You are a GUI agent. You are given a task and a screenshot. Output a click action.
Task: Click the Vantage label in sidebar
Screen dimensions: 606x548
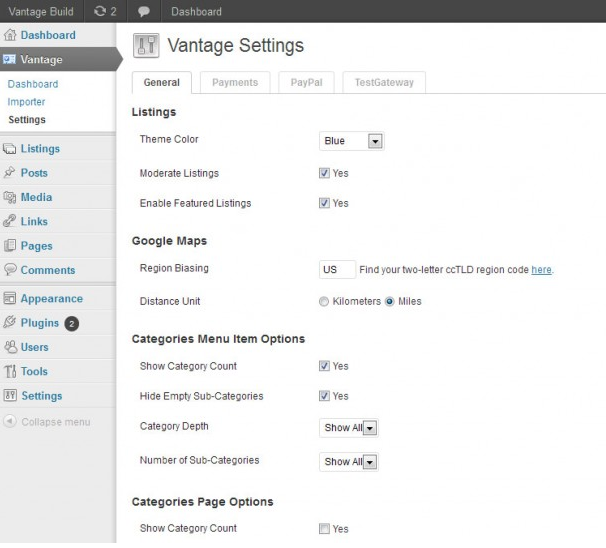point(41,60)
